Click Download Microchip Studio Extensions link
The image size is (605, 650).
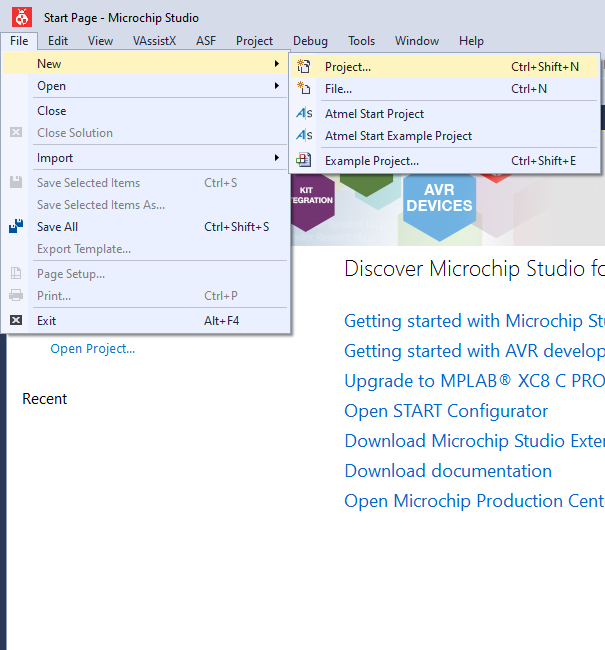click(474, 441)
